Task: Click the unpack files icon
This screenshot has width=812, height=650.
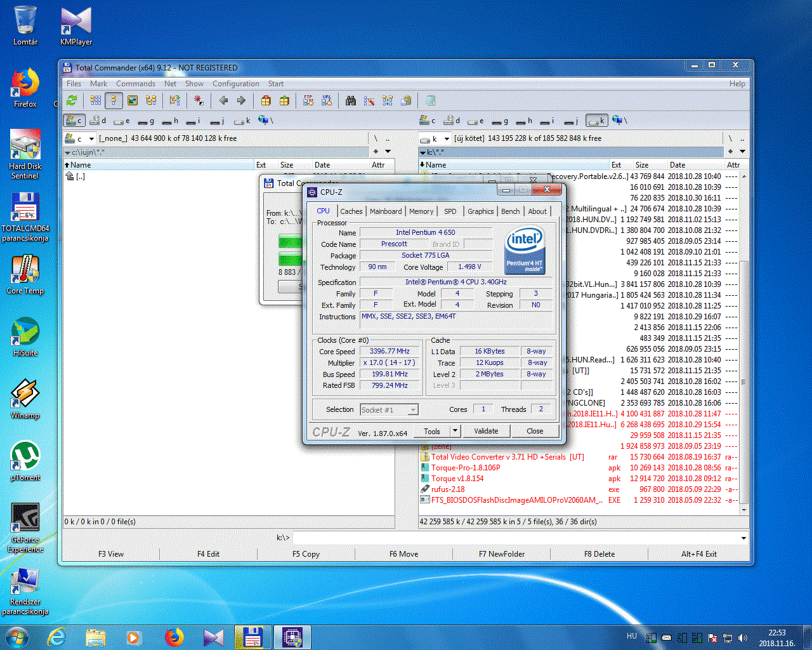Action: 284,100
